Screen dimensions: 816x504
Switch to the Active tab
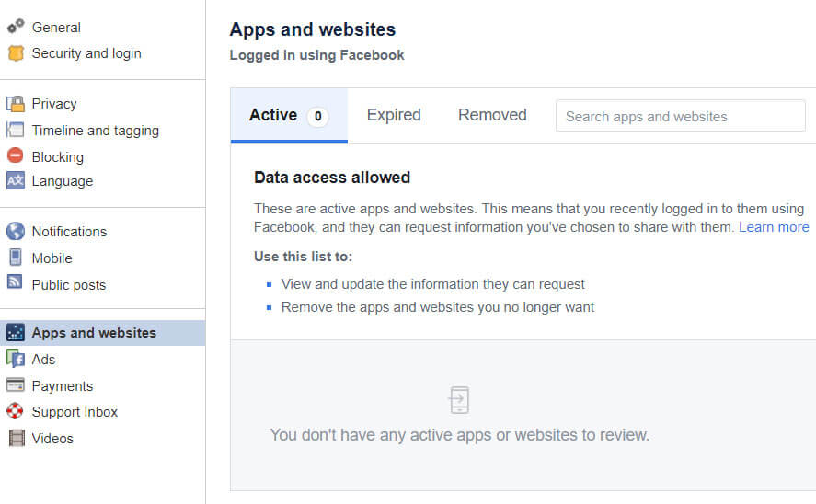pos(289,116)
